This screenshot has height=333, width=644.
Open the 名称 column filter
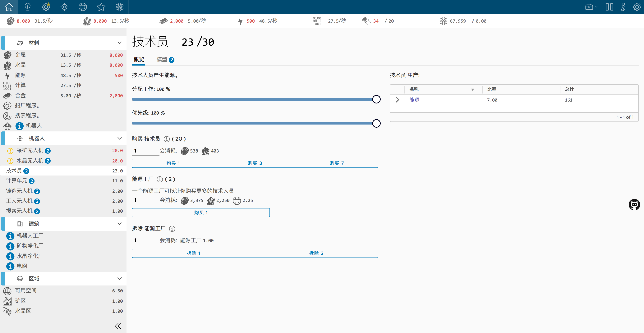(472, 90)
